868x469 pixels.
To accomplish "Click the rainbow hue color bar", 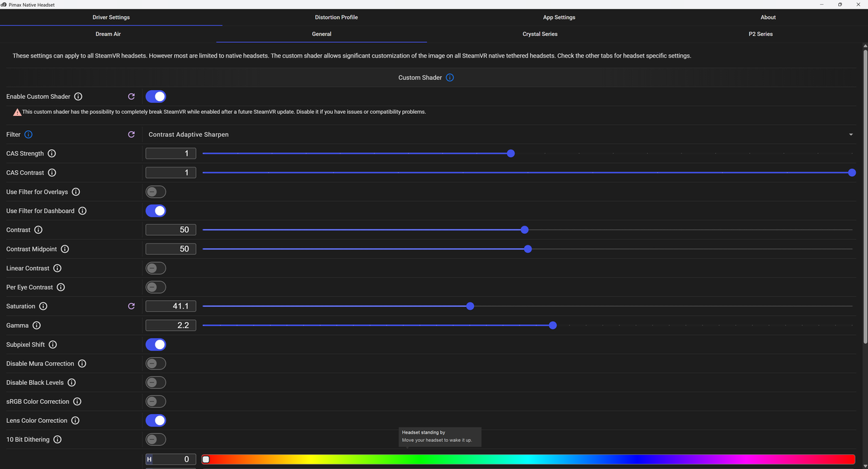I will [x=528, y=460].
